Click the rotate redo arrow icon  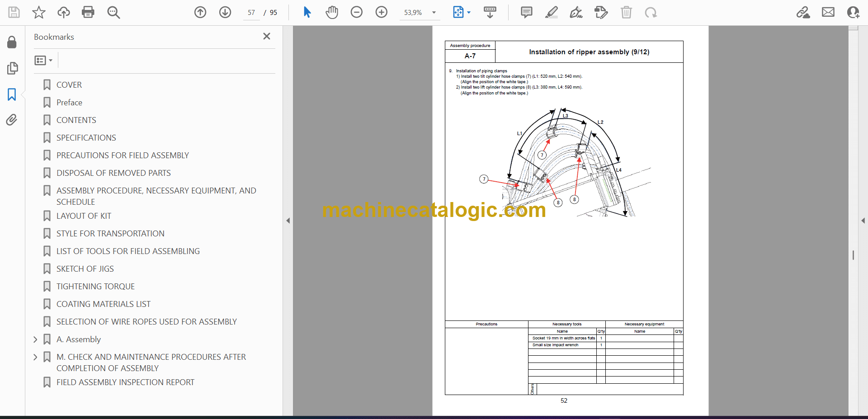[x=651, y=12]
